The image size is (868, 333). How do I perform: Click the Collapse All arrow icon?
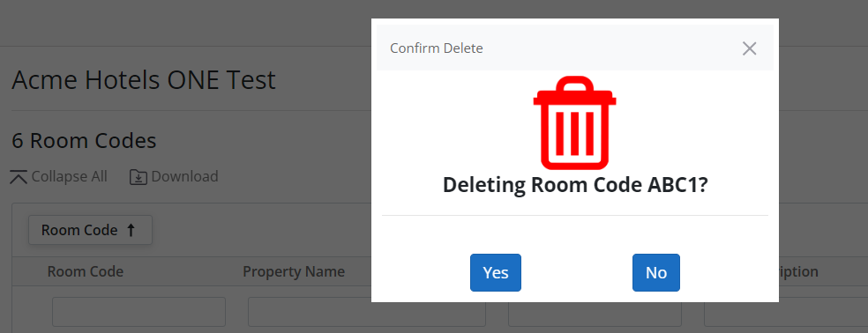point(19,177)
